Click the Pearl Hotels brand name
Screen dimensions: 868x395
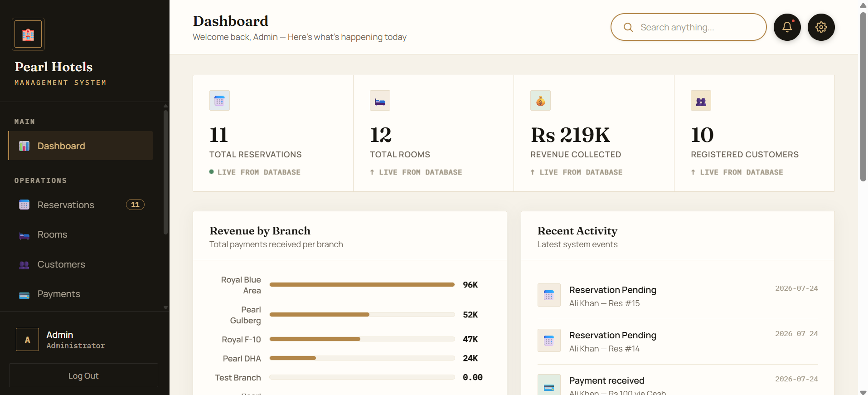click(53, 67)
